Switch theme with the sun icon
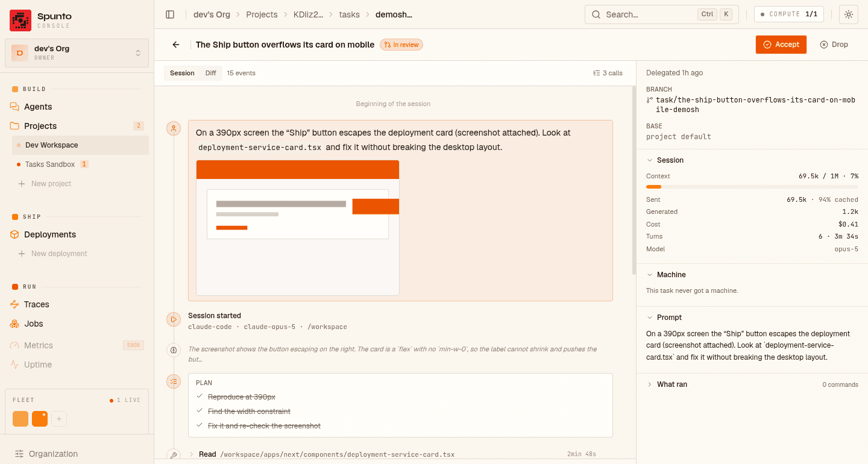 (849, 14)
